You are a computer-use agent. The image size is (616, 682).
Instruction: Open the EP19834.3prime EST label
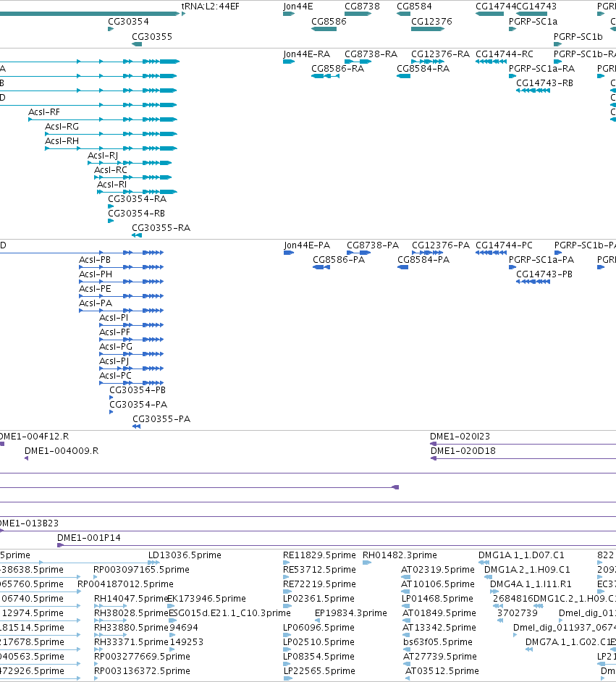(x=351, y=612)
